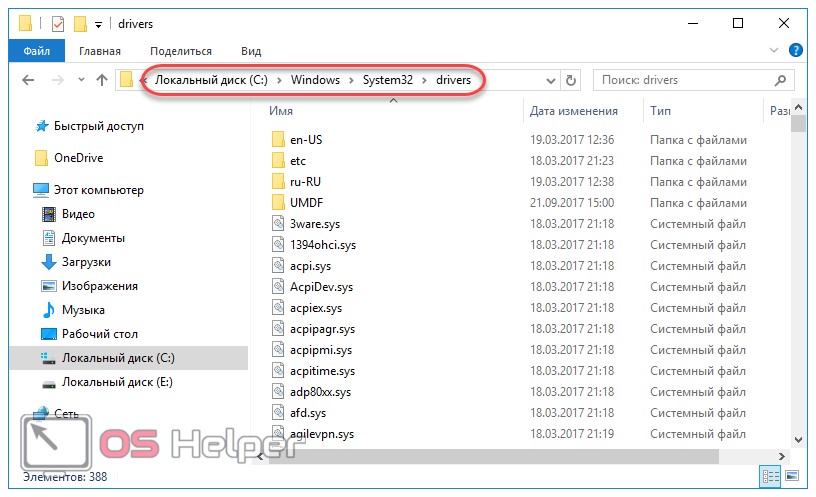Open Загрузки in the sidebar
816x497 pixels.
pyautogui.click(x=86, y=262)
